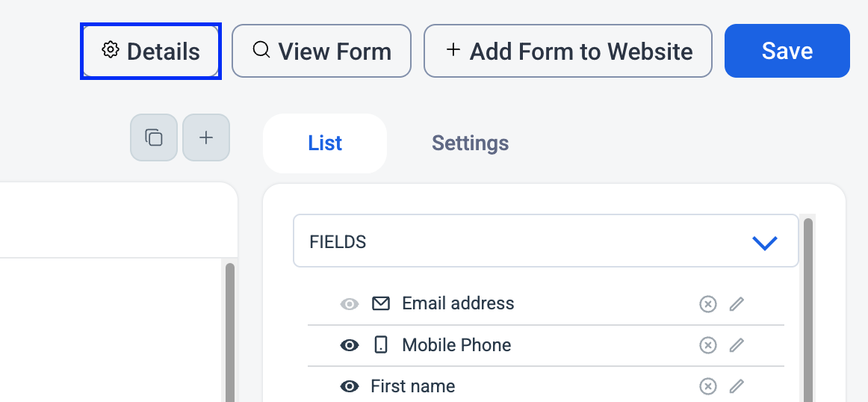Click View Form button

[x=322, y=51]
